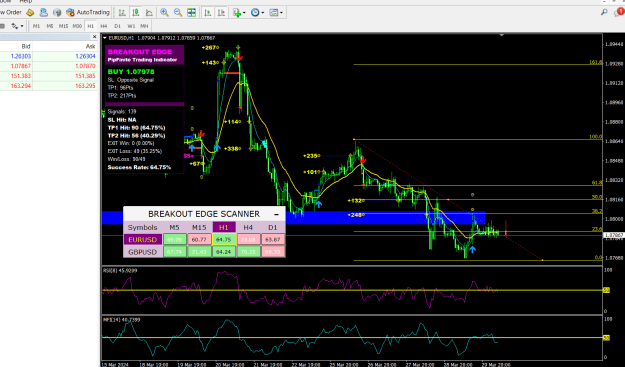This screenshot has width=625, height=367.
Task: Click the scanner H4 column header
Action: pos(248,228)
